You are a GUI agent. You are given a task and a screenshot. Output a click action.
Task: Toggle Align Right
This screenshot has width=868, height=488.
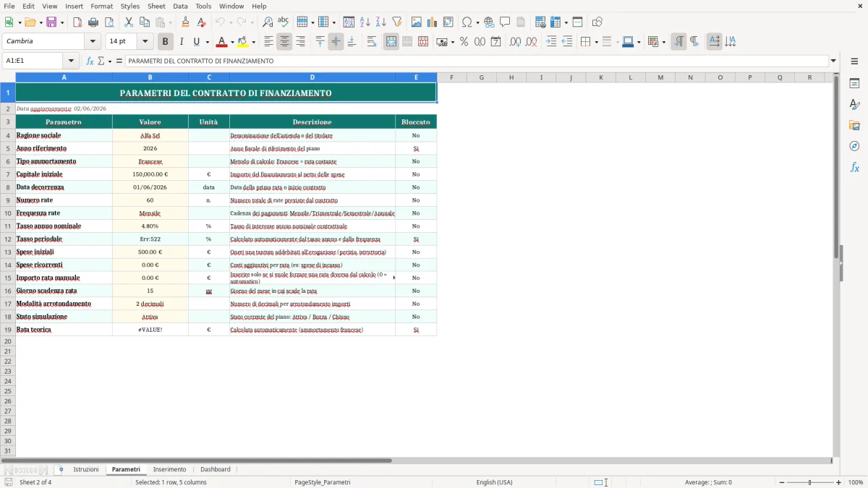(301, 42)
